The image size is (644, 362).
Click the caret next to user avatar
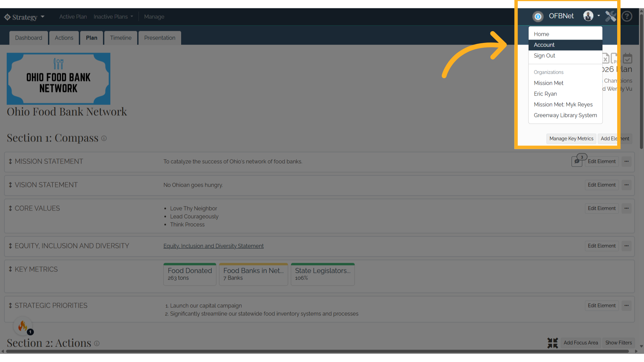(x=598, y=16)
